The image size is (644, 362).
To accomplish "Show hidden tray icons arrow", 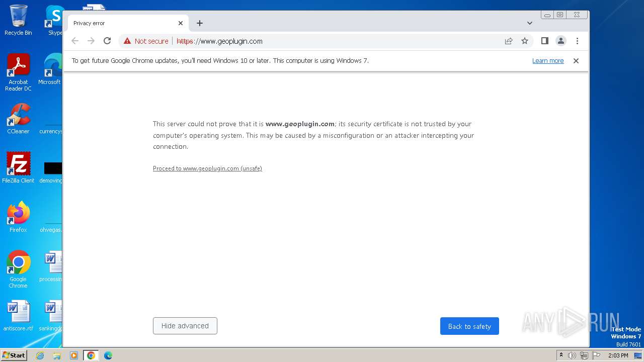I will tap(561, 355).
